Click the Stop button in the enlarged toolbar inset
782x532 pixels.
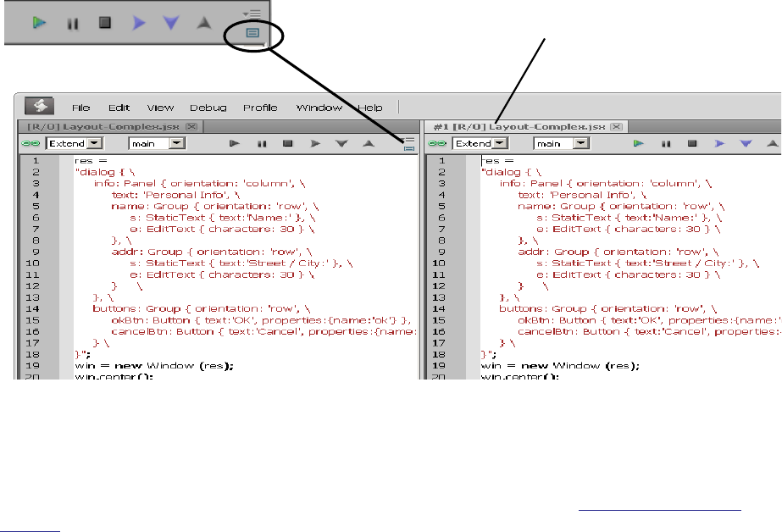[x=105, y=22]
